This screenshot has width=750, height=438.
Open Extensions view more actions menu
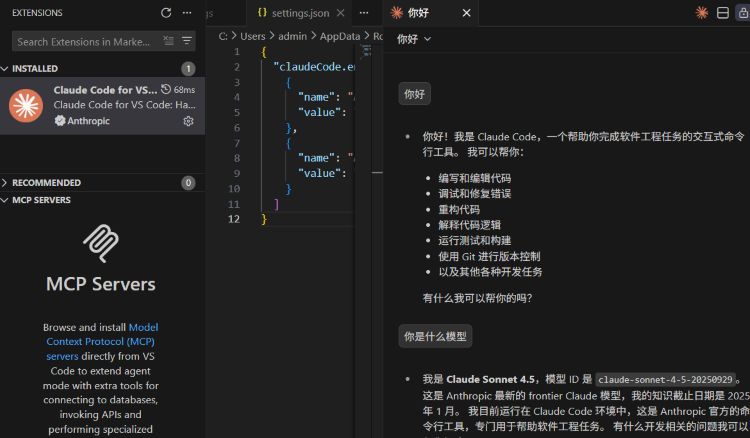click(187, 13)
